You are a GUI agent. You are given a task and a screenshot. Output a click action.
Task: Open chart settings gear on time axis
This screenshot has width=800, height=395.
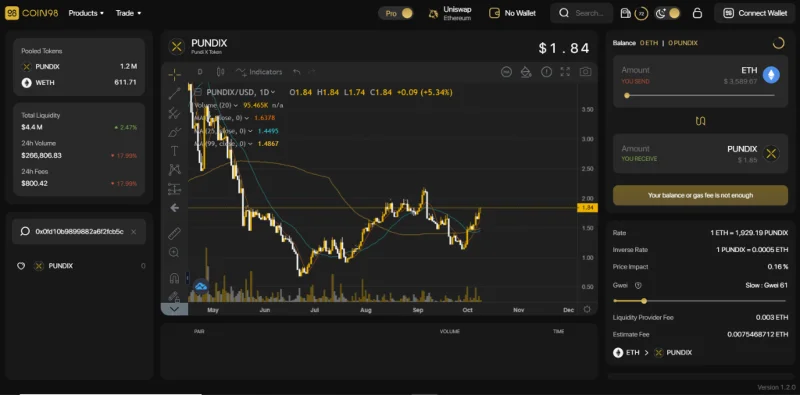coord(587,309)
